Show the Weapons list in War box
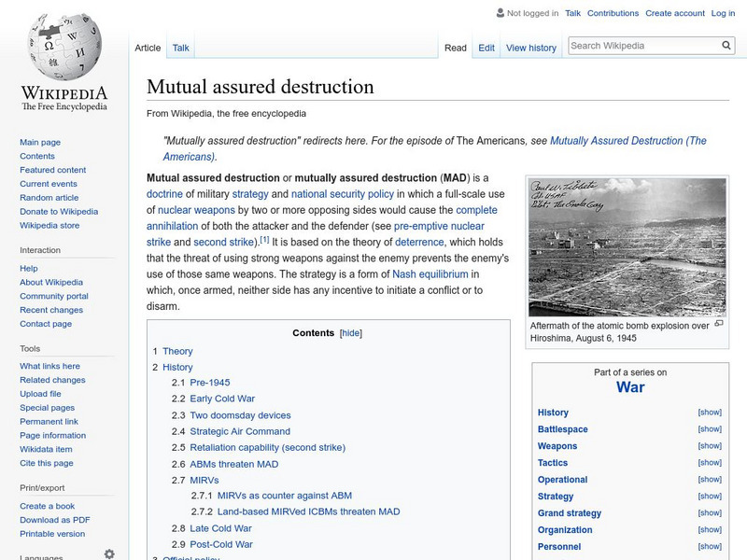747x560 pixels. click(x=710, y=446)
